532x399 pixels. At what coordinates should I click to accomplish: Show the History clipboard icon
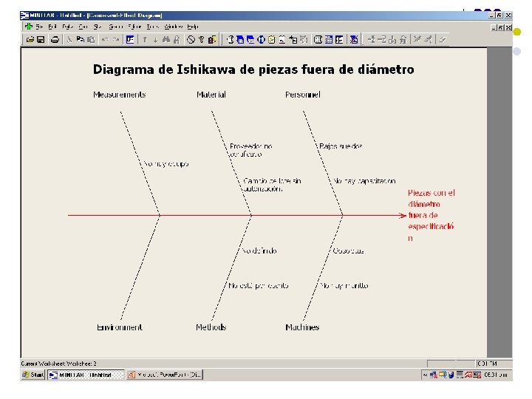pyautogui.click(x=272, y=40)
